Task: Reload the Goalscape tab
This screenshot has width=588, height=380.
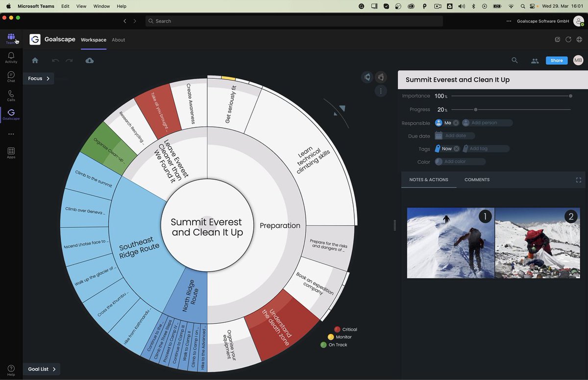Action: click(x=568, y=40)
